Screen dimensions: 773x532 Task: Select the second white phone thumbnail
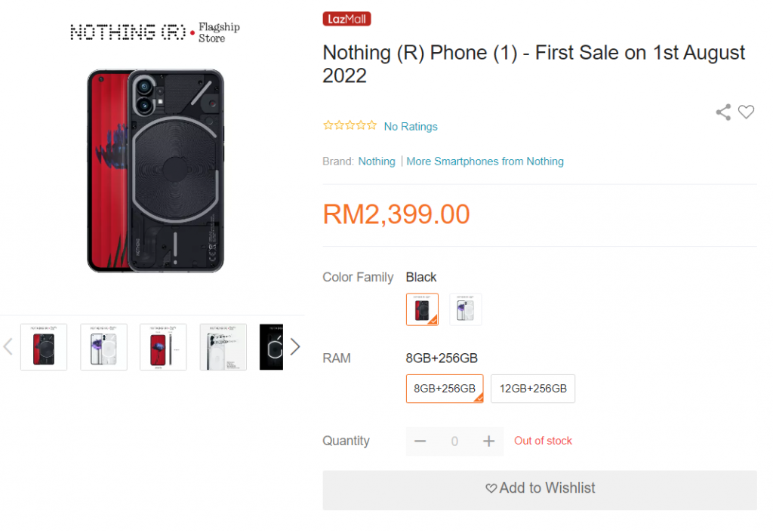tap(103, 347)
